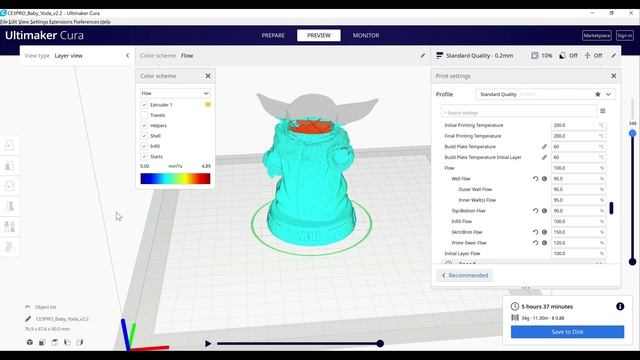The image size is (640, 360).
Task: Switch to front view camera icon
Action: click(42, 342)
